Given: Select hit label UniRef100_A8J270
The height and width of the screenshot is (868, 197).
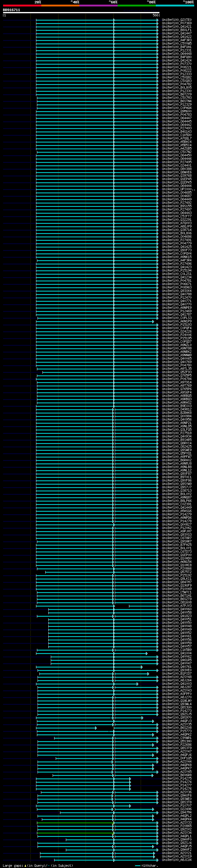Looking at the screenshot, I should [x=177, y=697].
